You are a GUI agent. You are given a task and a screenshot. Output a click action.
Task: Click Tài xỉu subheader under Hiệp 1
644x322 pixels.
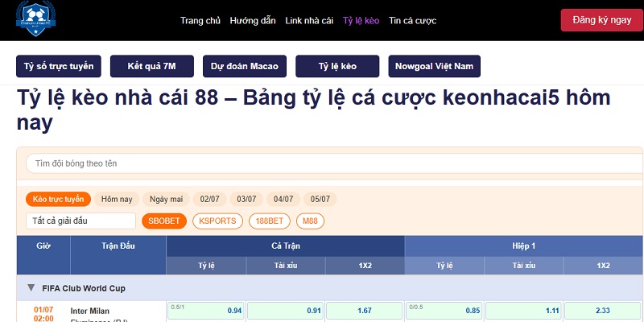[524, 266]
